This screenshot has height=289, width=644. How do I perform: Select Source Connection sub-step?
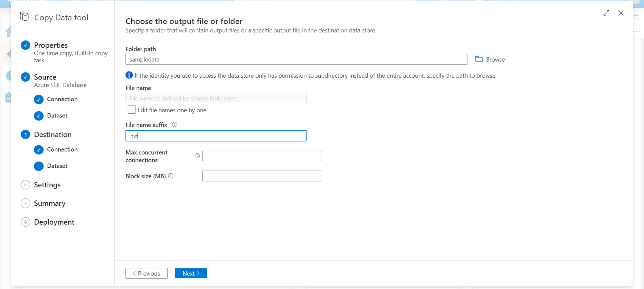click(62, 99)
